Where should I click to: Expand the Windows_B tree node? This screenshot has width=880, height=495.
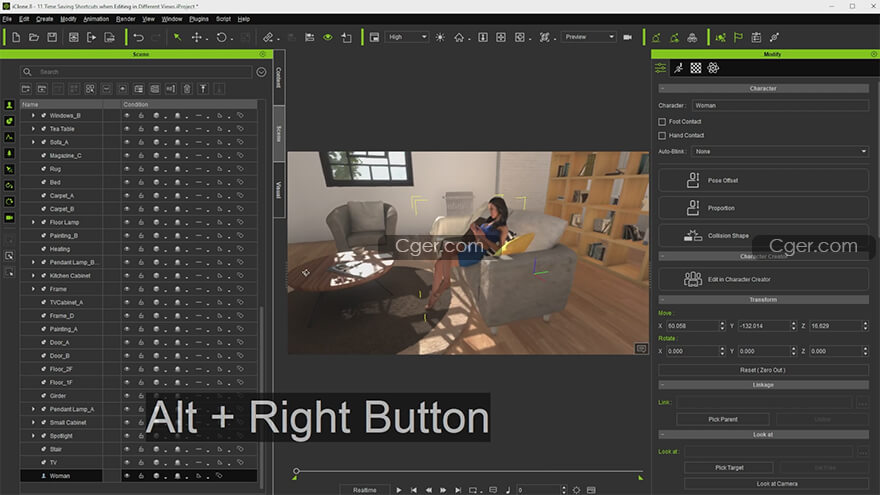coord(33,116)
